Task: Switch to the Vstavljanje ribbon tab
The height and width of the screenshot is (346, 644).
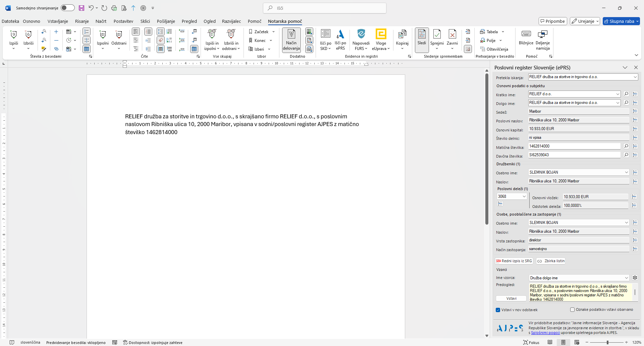Action: [58, 21]
